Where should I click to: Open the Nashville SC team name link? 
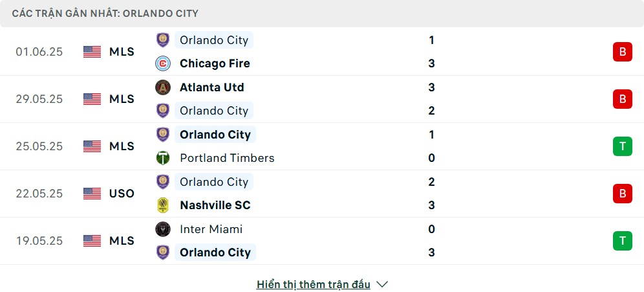215,205
